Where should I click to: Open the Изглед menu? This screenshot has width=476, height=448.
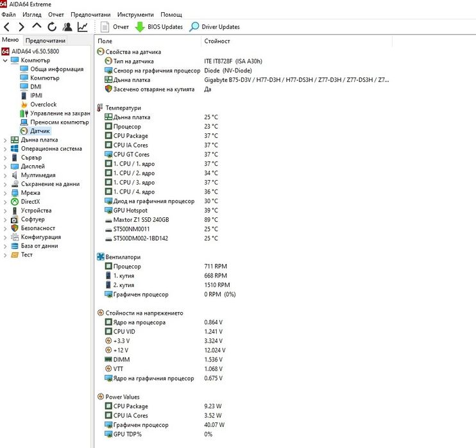pos(32,15)
